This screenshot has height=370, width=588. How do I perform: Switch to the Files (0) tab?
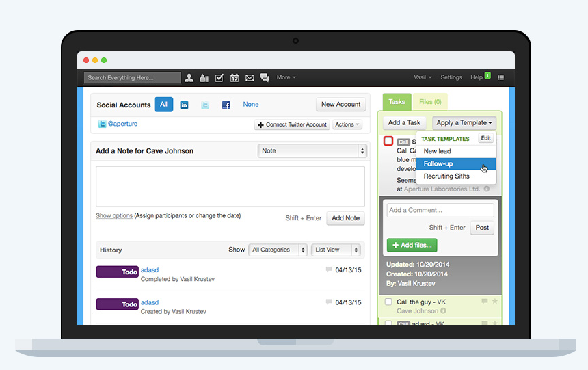[x=430, y=102]
